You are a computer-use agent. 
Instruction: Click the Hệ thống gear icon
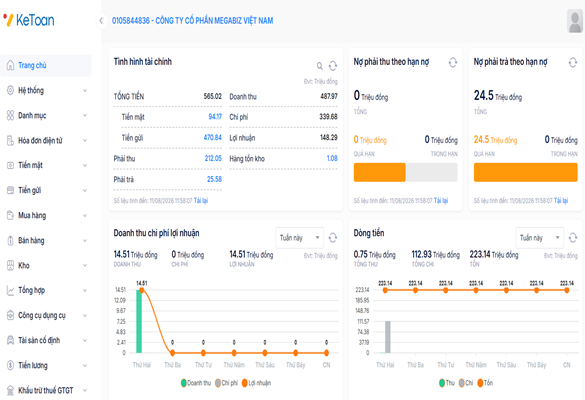point(10,90)
